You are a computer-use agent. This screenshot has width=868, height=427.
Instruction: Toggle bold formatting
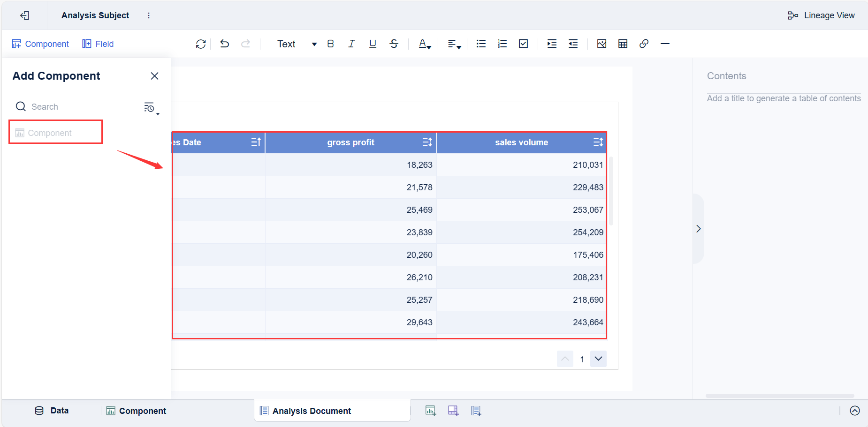(x=330, y=44)
